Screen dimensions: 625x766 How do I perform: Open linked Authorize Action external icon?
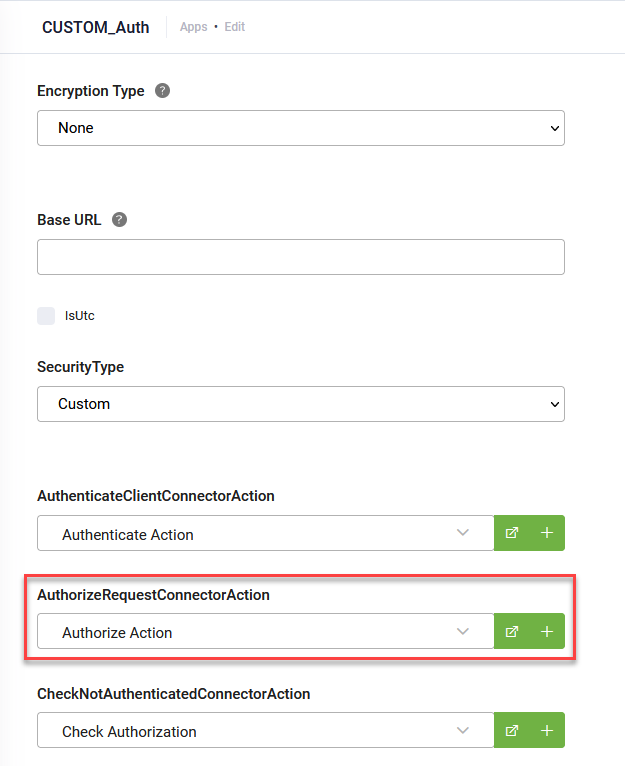pos(512,631)
